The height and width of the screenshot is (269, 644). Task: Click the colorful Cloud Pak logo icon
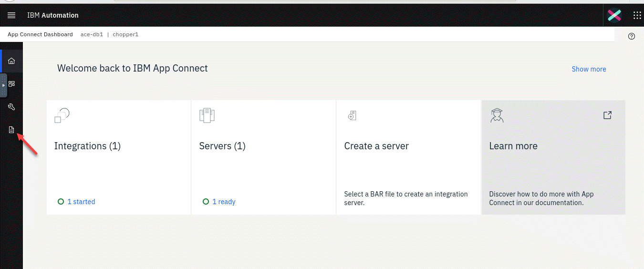click(x=614, y=15)
